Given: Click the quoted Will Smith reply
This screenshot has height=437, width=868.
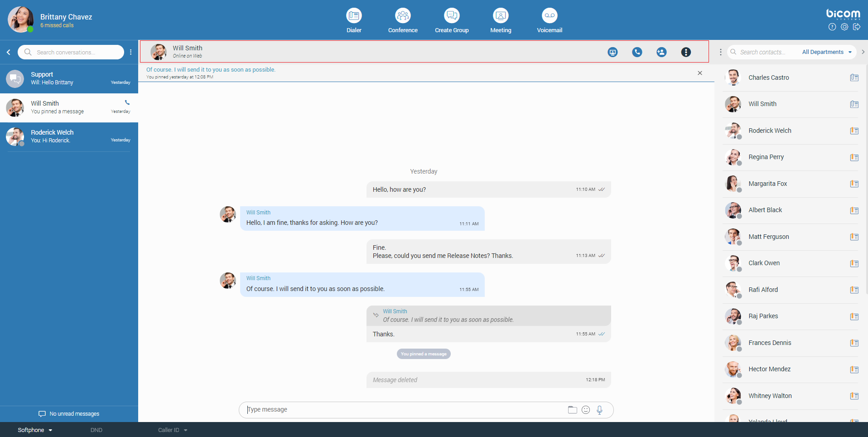Looking at the screenshot, I should pyautogui.click(x=488, y=316).
